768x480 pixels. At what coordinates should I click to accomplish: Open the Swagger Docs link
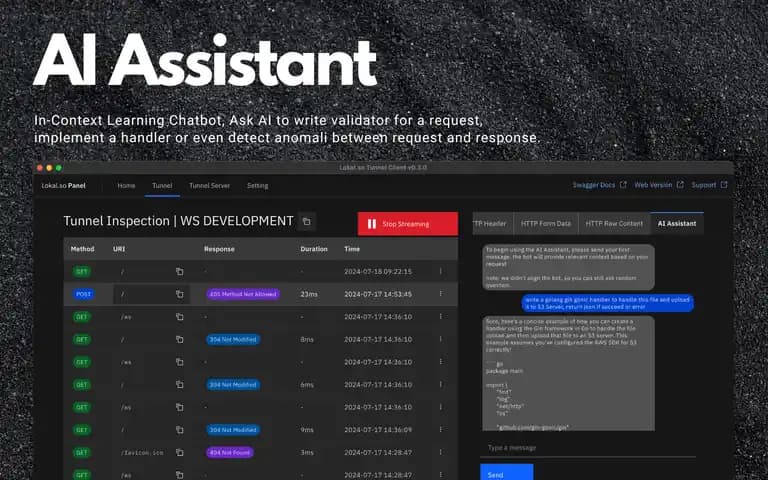tap(600, 185)
